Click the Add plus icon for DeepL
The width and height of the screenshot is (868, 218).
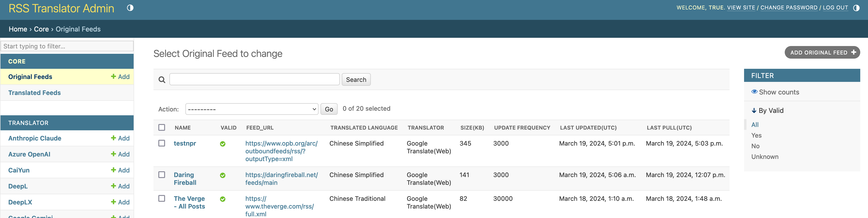[x=114, y=186]
